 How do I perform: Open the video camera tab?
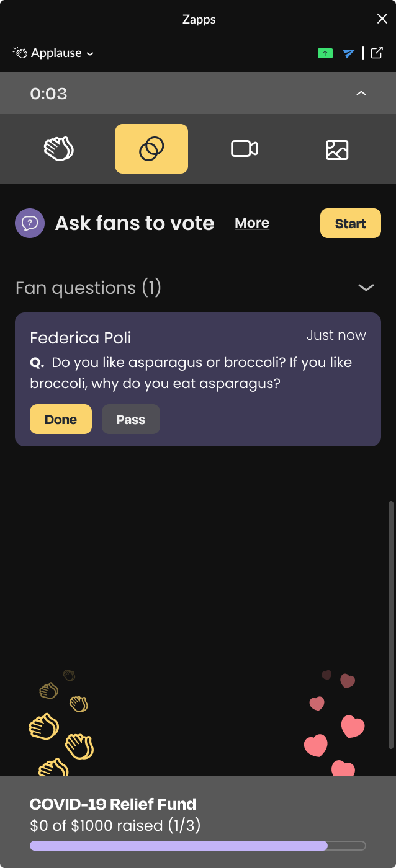(244, 149)
